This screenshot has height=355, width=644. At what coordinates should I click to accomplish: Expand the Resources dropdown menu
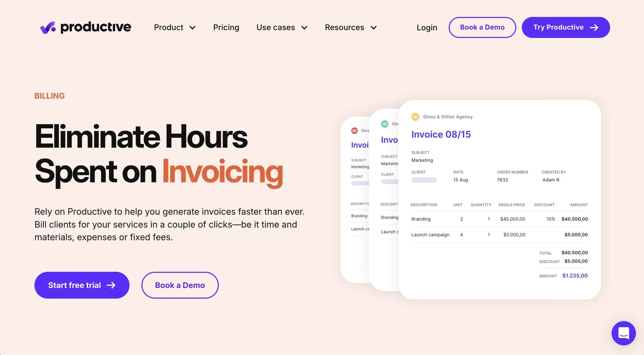point(350,27)
